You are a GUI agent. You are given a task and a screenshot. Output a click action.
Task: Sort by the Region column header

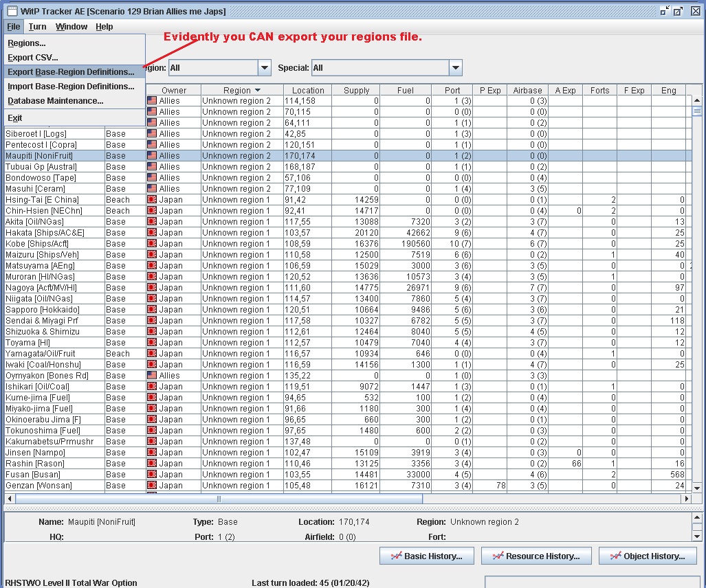(242, 91)
